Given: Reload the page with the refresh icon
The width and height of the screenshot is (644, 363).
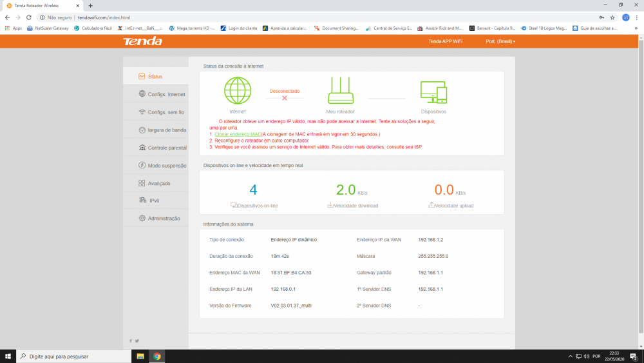Looking at the screenshot, I should click(29, 17).
